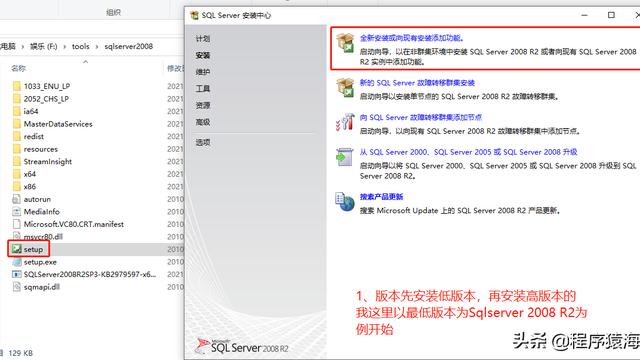Viewport: 640px width, 360px height.
Task: Click the sqlserver2008 breadcrumb segment
Action: point(129,47)
